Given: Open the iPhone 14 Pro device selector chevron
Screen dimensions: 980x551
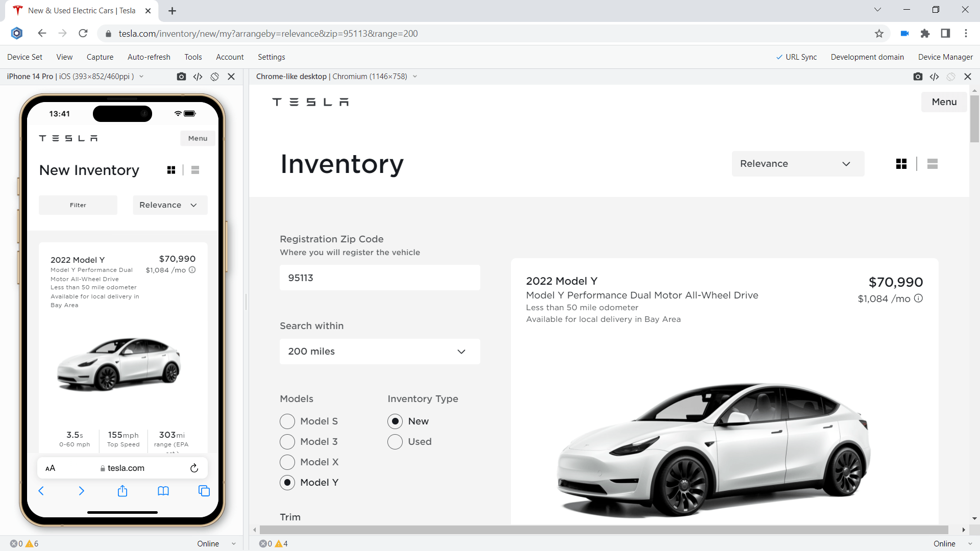Looking at the screenshot, I should pos(141,77).
